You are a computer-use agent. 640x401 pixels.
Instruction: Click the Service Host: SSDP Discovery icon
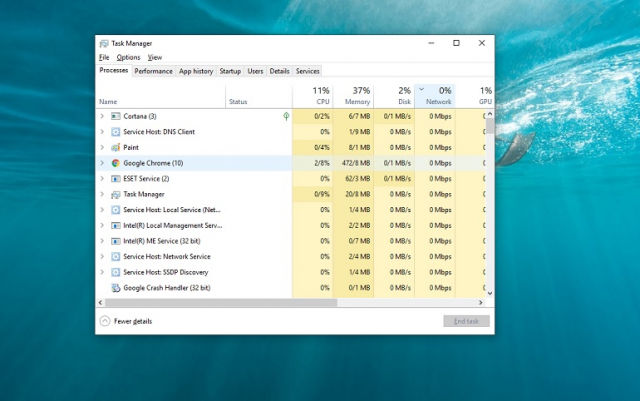point(116,272)
